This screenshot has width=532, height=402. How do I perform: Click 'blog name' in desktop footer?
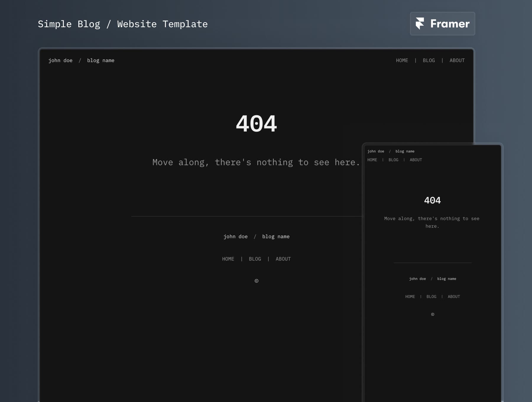pos(276,236)
